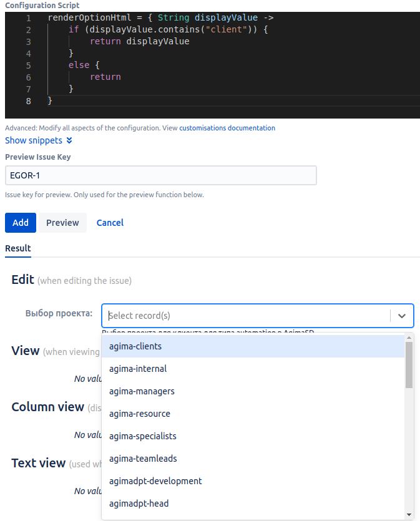420x521 pixels.
Task: Switch to the Result tab
Action: [18, 248]
